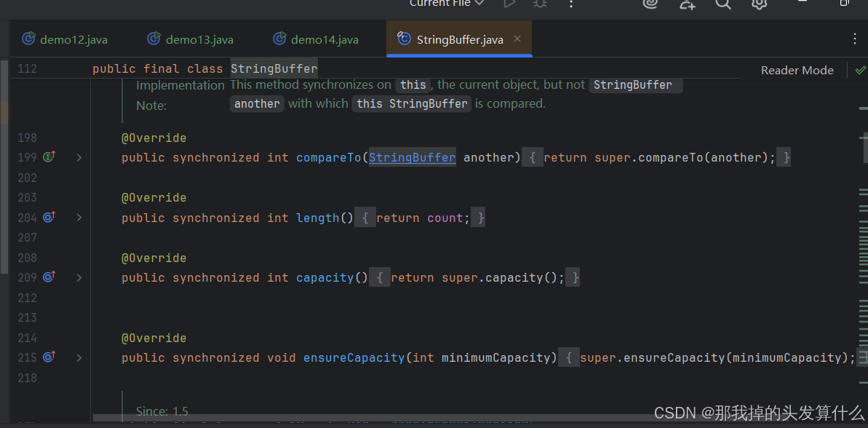Click the @Override annotation above length()
The width and height of the screenshot is (868, 428).
point(154,198)
